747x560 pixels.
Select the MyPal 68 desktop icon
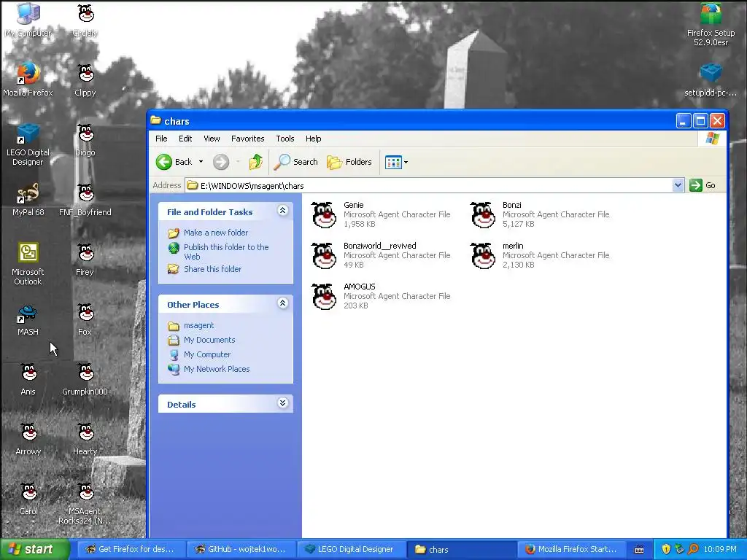click(x=28, y=200)
